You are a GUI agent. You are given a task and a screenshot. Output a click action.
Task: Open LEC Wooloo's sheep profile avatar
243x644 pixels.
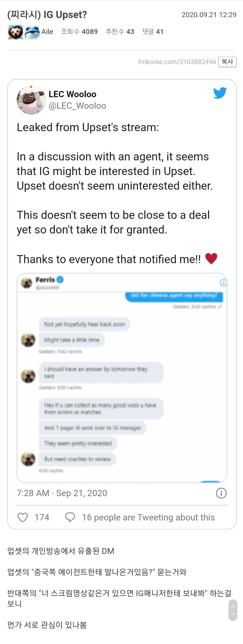point(31,100)
